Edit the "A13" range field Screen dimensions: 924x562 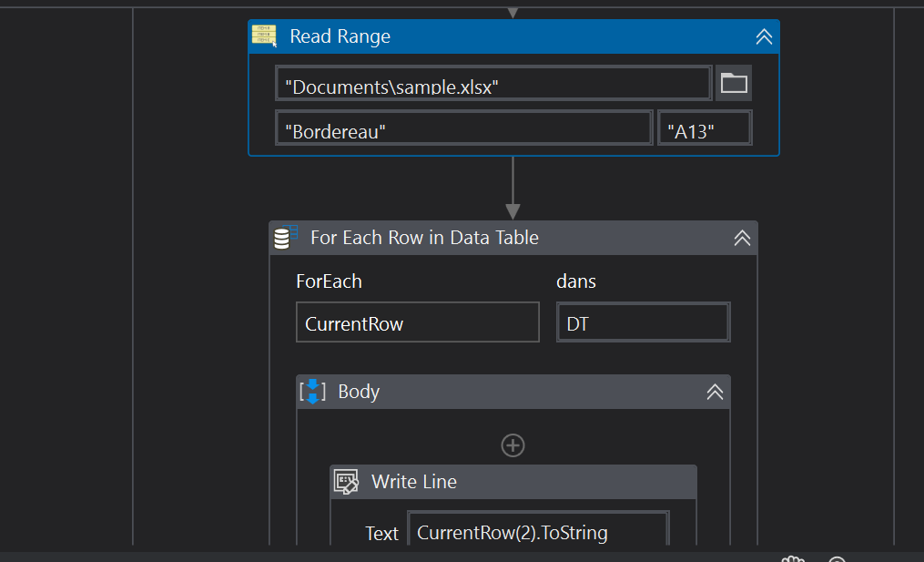pyautogui.click(x=705, y=128)
